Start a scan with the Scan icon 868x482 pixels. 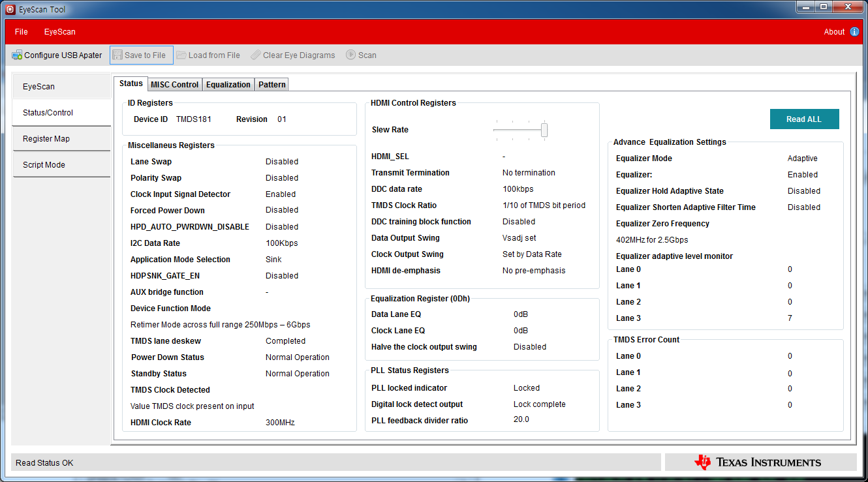point(351,55)
